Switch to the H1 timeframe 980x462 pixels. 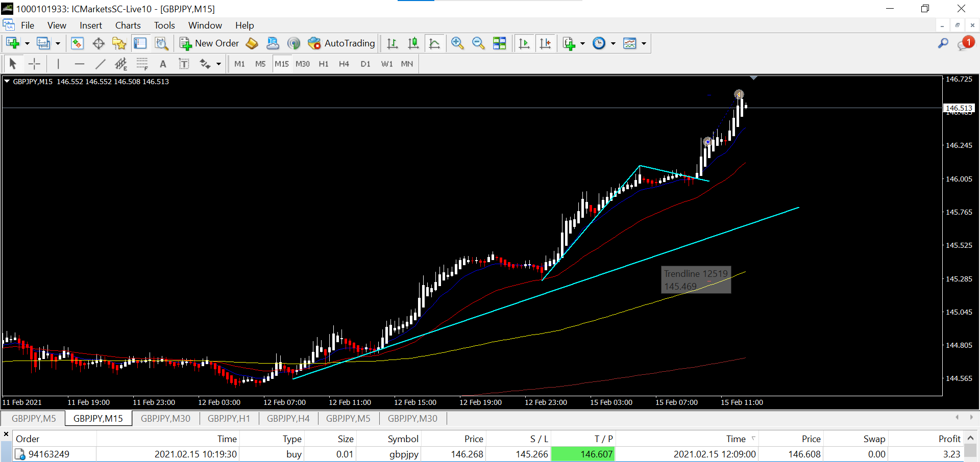coord(324,64)
